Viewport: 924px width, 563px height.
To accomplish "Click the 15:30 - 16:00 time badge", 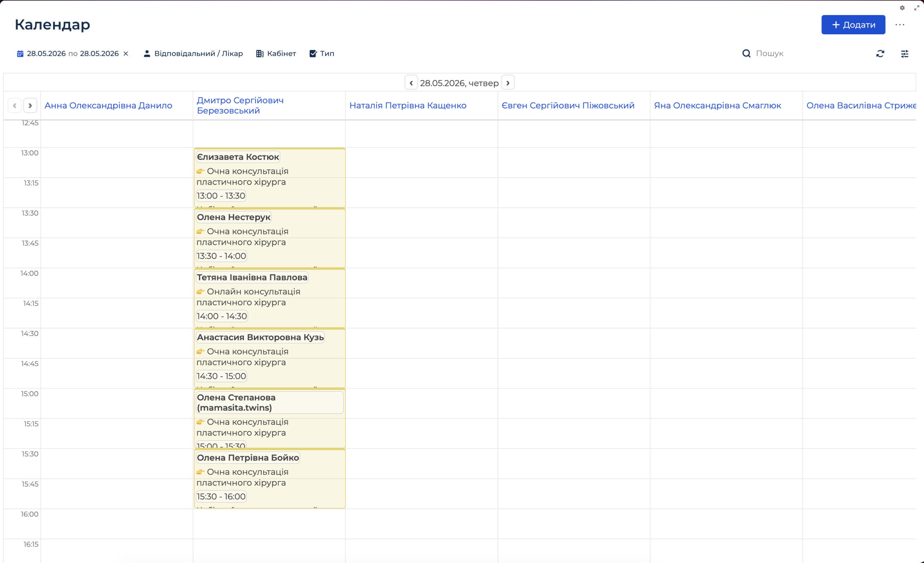I will pos(221,497).
